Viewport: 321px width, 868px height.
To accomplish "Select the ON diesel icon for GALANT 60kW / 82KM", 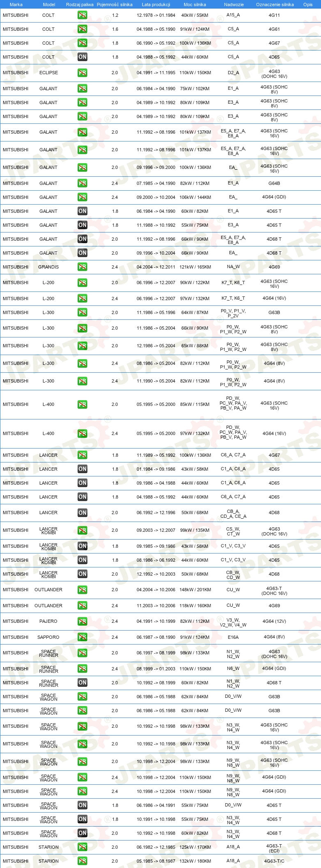I will coord(83,211).
